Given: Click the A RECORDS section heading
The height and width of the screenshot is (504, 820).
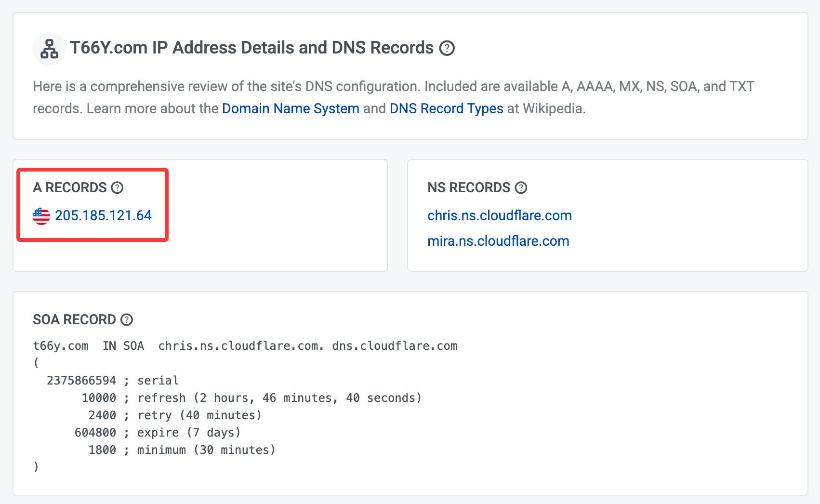Looking at the screenshot, I should tap(70, 187).
